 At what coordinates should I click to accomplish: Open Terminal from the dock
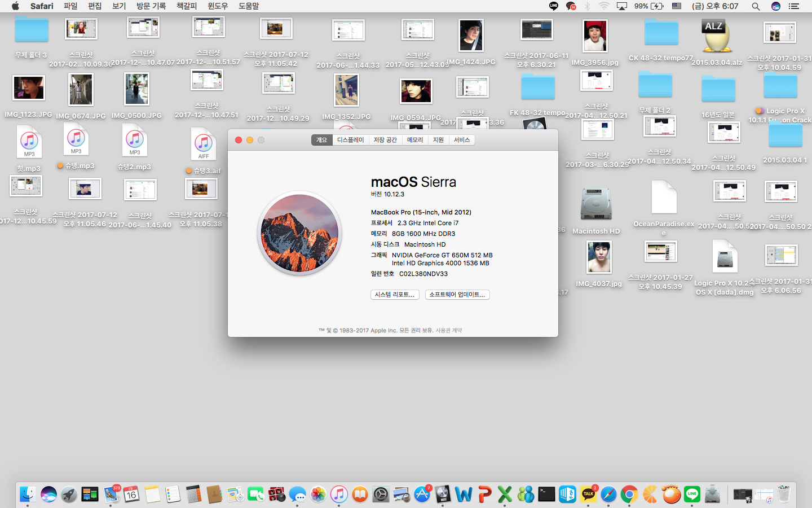[x=546, y=494]
